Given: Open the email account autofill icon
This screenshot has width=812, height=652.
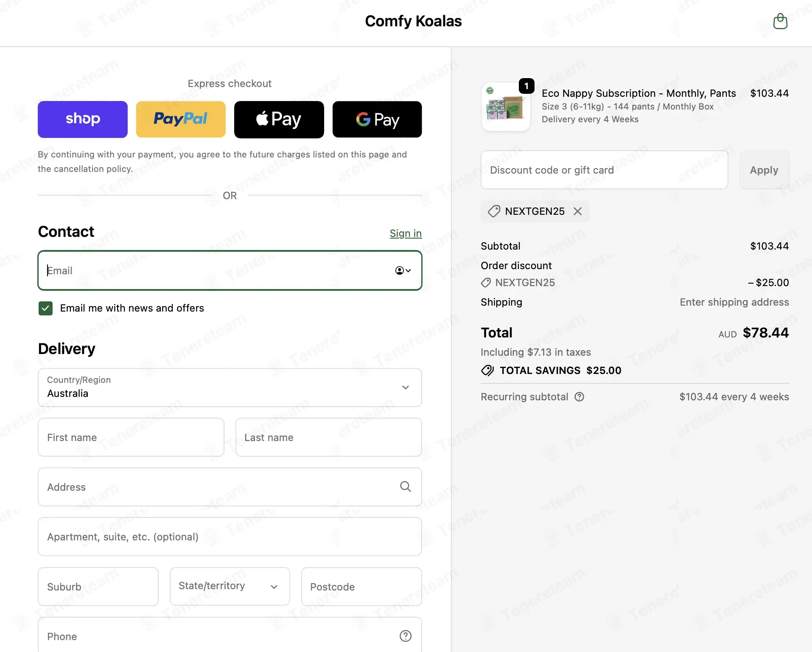Looking at the screenshot, I should (403, 270).
